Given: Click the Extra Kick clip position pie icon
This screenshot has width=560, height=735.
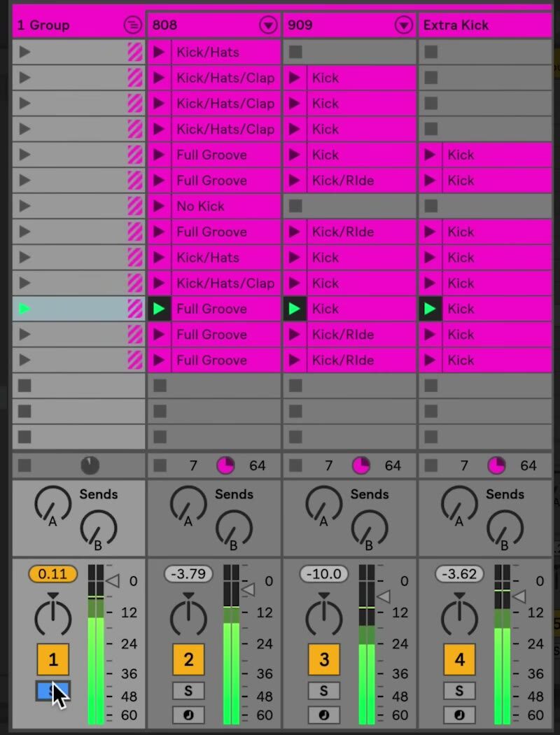Looking at the screenshot, I should click(x=496, y=466).
